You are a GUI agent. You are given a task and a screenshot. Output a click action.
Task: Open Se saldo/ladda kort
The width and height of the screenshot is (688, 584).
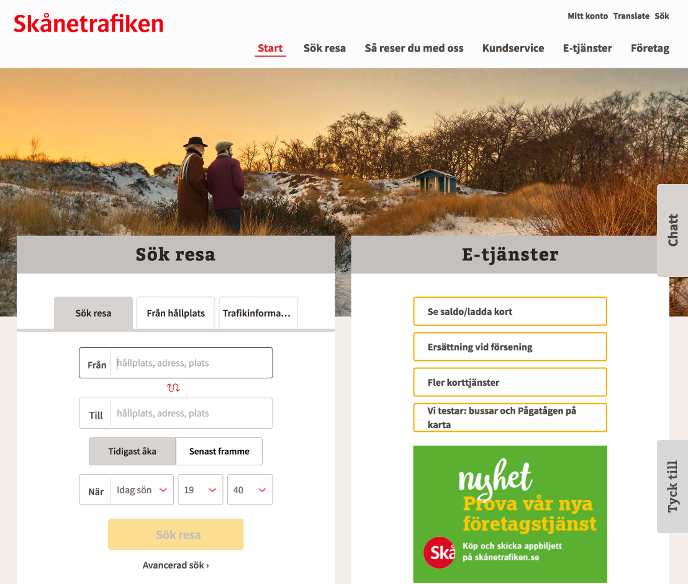[x=510, y=312]
